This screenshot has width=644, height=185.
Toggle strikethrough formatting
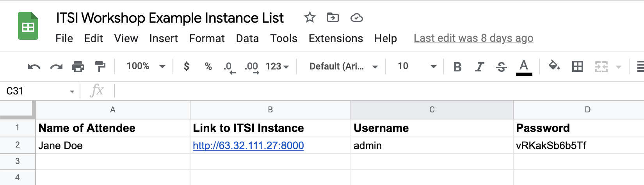pos(501,67)
